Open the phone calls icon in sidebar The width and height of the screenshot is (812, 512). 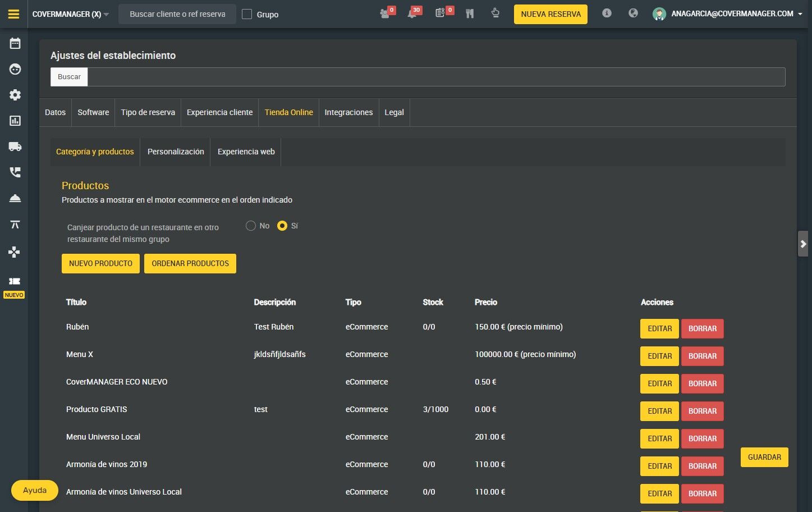tap(15, 172)
